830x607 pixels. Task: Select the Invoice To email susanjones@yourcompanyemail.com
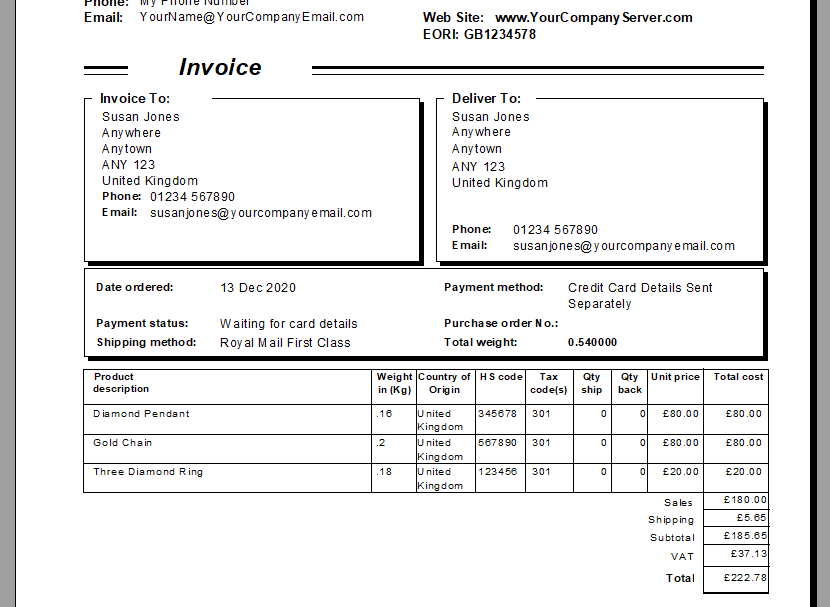[261, 213]
